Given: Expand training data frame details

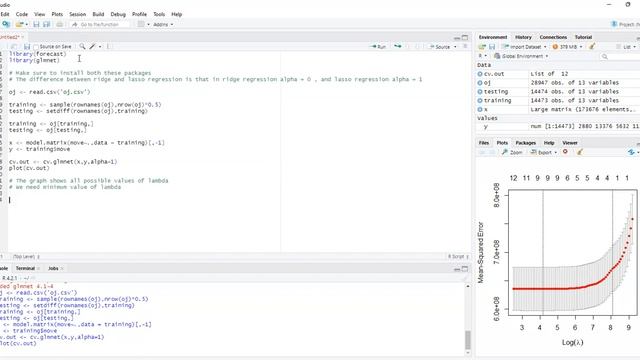Looking at the screenshot, I should point(480,100).
